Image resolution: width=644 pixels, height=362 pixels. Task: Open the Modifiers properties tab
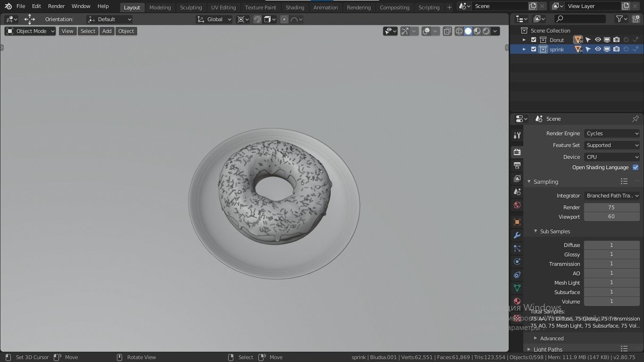517,235
